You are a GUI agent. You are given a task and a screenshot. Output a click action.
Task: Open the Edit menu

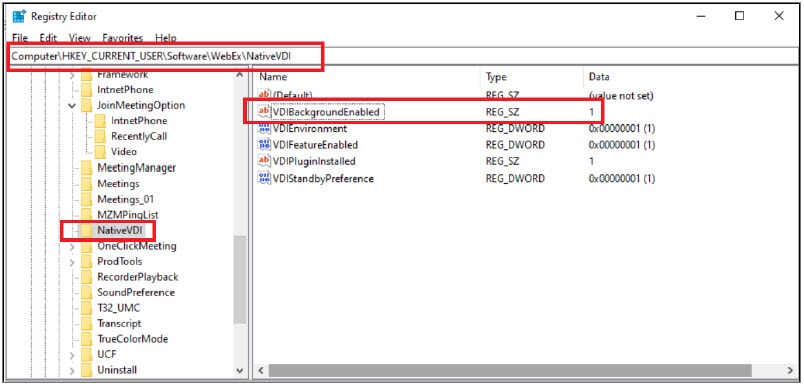[48, 38]
